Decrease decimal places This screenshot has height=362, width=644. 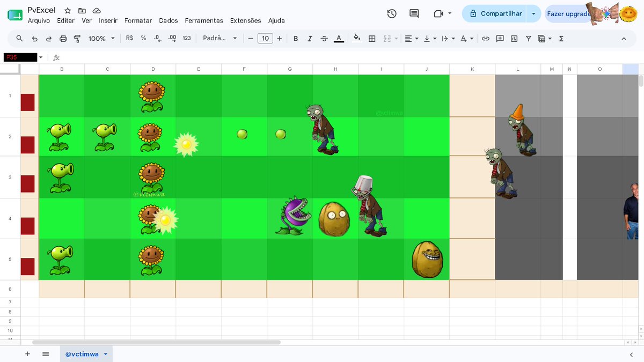pos(158,38)
